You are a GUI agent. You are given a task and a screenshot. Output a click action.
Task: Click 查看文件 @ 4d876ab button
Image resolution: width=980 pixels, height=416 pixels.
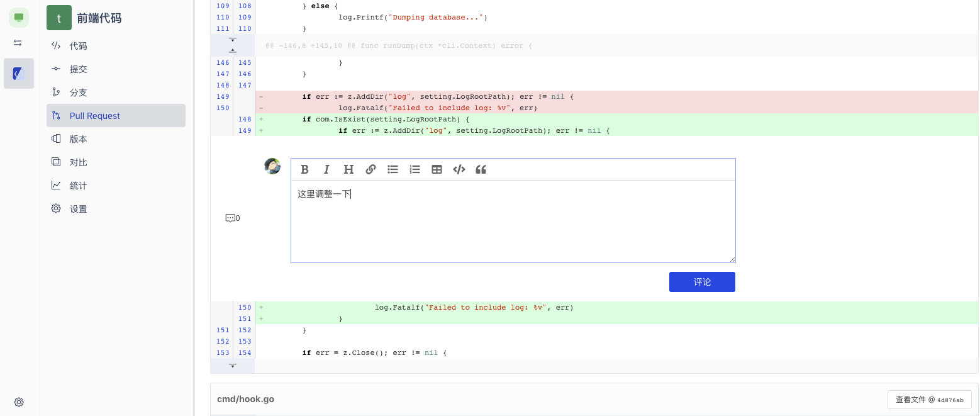point(929,400)
